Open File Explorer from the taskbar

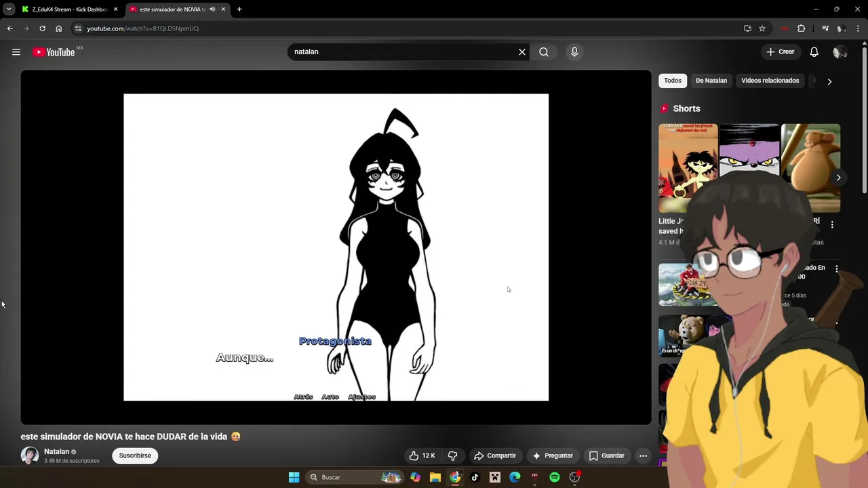click(435, 477)
